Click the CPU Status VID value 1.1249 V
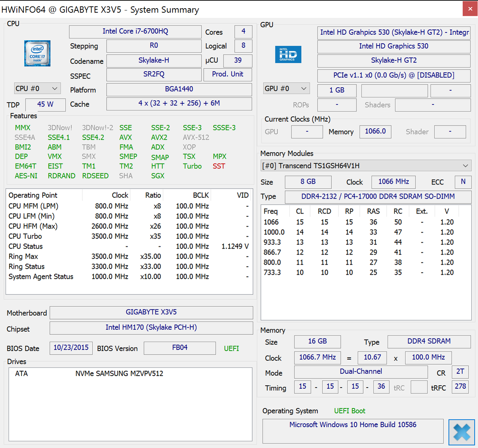 click(x=235, y=246)
